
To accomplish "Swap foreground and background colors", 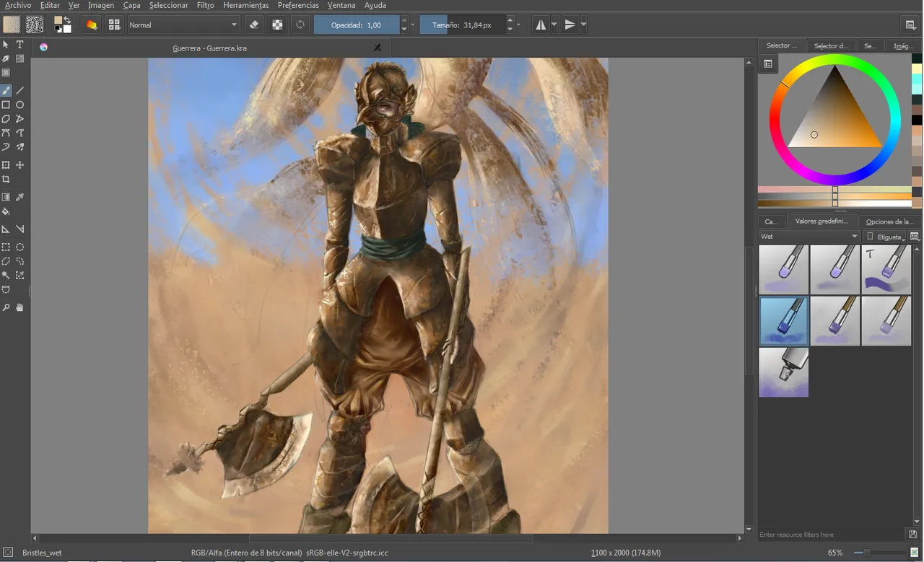I will pyautogui.click(x=68, y=19).
